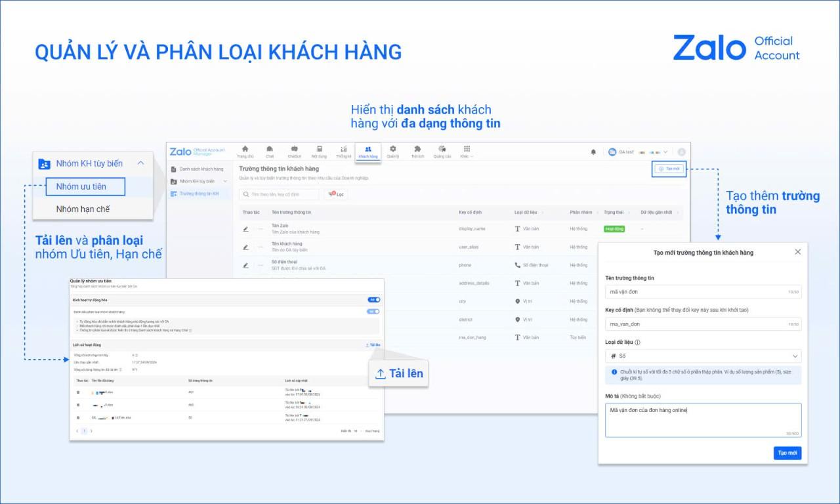840x504 pixels.
Task: Click edit pencil for Số điện thoại row
Action: [x=245, y=266]
